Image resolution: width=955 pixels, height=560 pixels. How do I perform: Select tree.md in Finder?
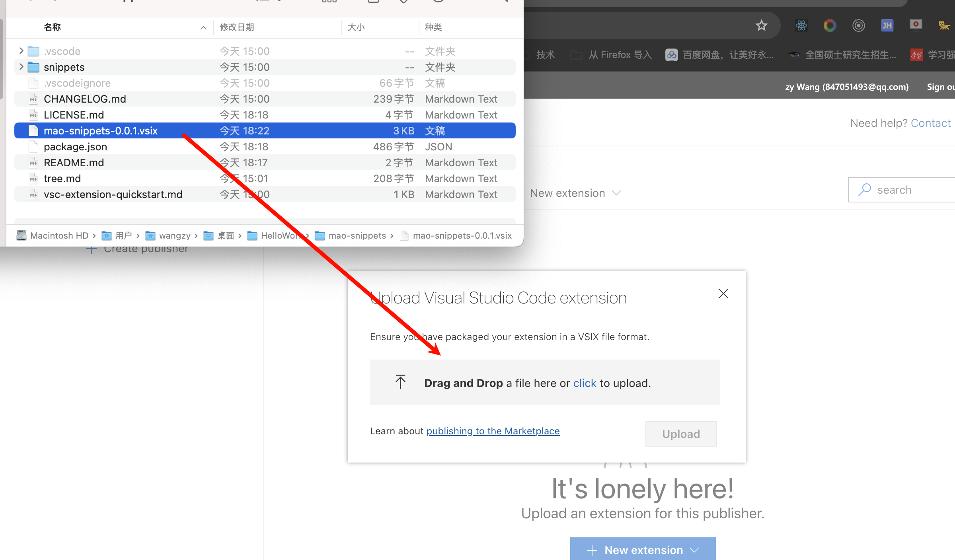[265, 178]
